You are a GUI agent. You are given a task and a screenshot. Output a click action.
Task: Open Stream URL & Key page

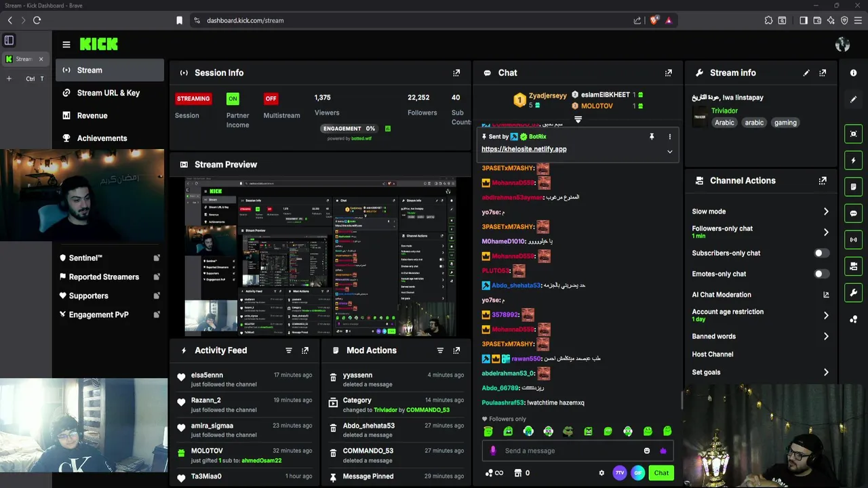(110, 93)
